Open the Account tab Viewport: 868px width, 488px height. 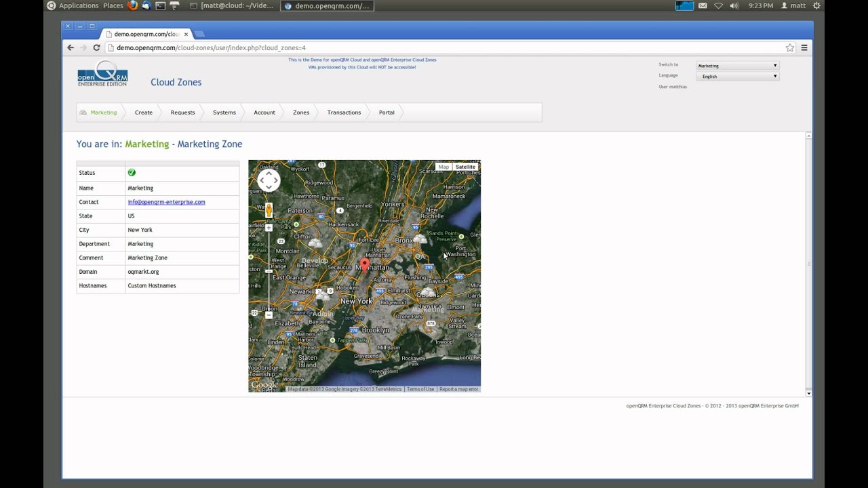pyautogui.click(x=264, y=113)
